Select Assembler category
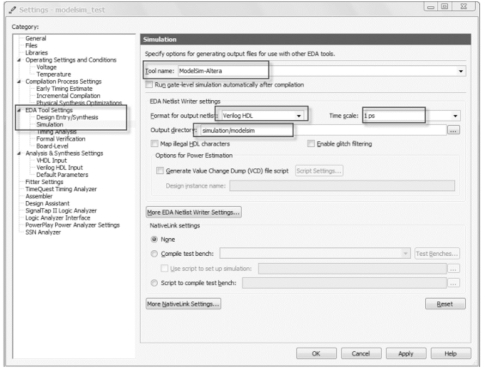Screen dimensions: 485x369 click(x=39, y=196)
